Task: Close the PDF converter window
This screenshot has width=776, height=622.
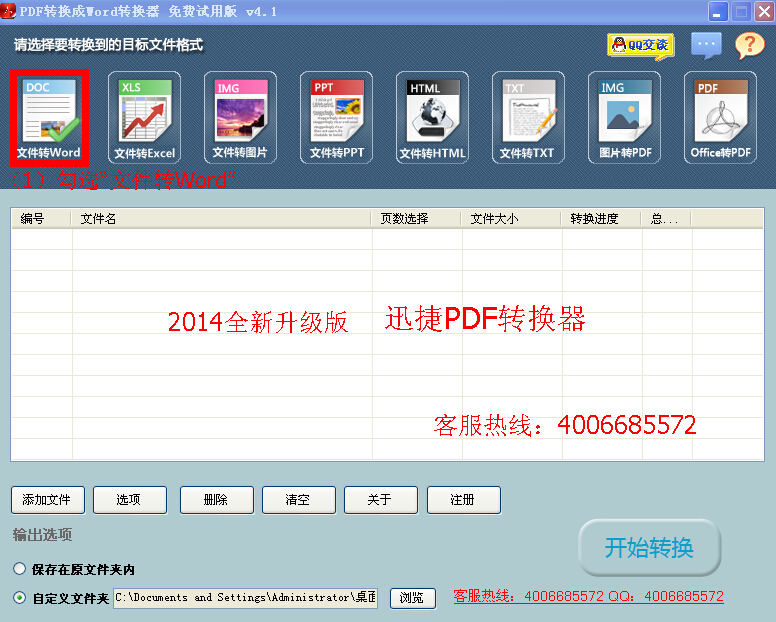Action: click(763, 11)
